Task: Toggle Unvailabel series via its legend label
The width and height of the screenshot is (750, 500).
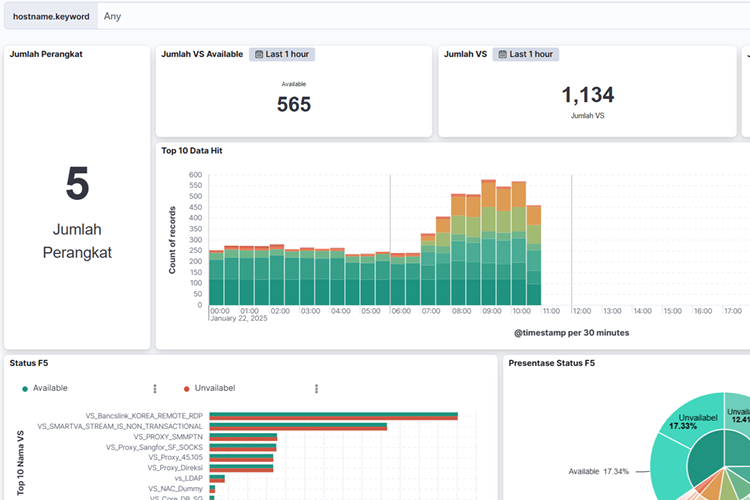Action: click(x=215, y=388)
